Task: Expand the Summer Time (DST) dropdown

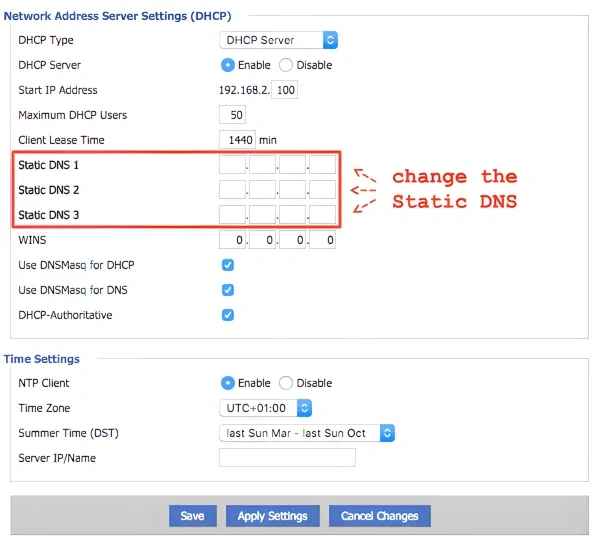Action: 307,433
